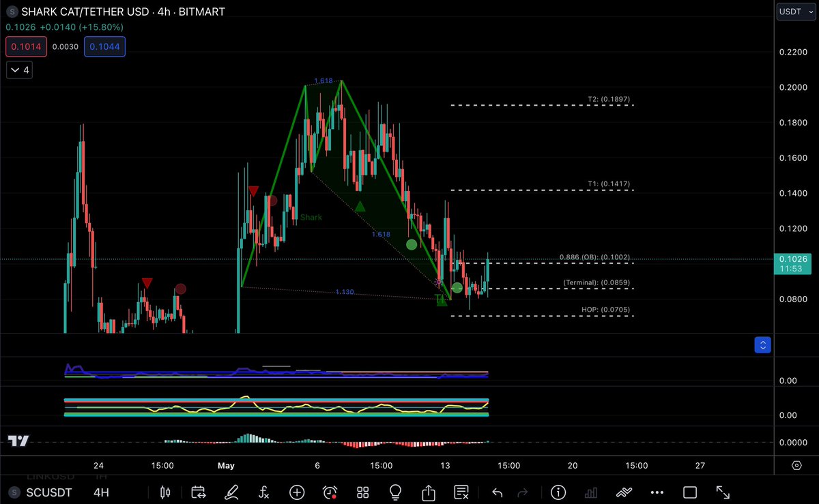The height and width of the screenshot is (504, 819).
Task: Click the May label on time axis
Action: (x=226, y=465)
